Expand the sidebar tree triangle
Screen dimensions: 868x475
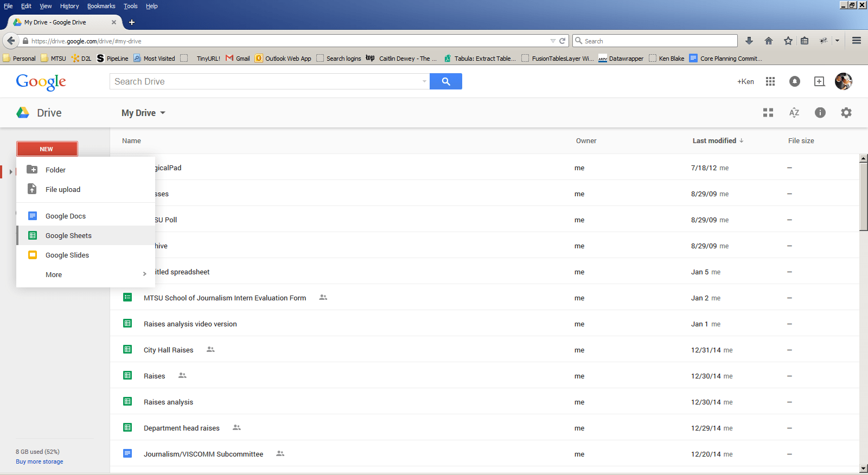[11, 172]
